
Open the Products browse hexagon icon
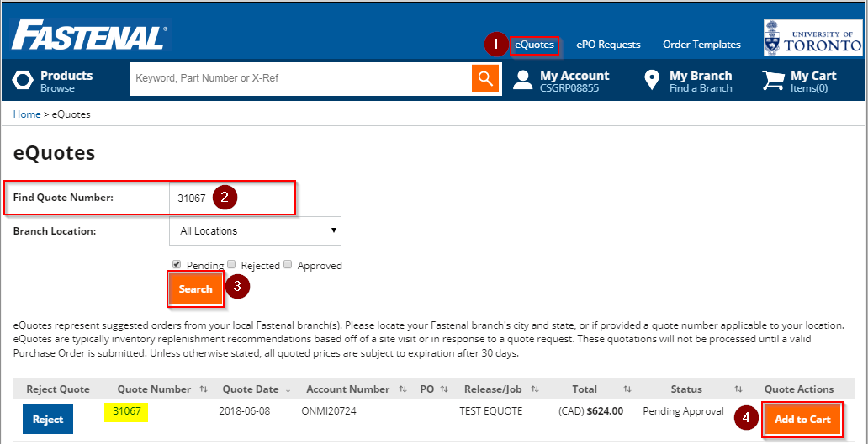point(23,81)
